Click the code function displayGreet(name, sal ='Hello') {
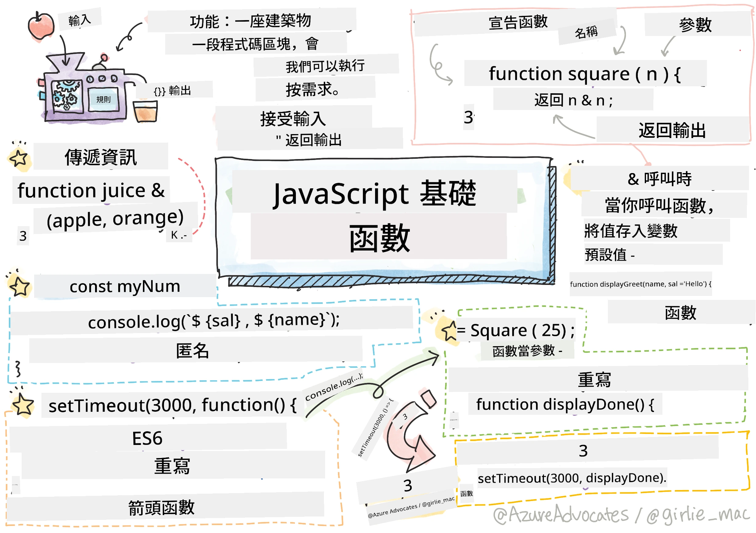 tap(641, 284)
